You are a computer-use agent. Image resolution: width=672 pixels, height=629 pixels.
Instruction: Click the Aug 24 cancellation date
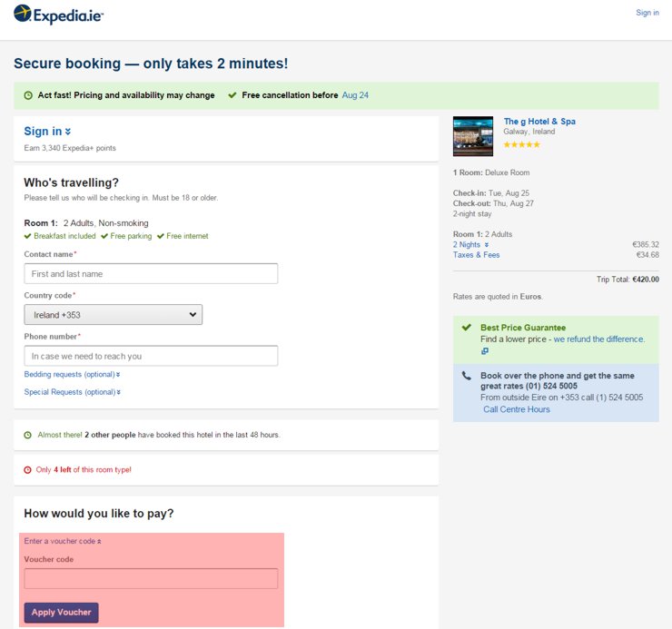(355, 95)
